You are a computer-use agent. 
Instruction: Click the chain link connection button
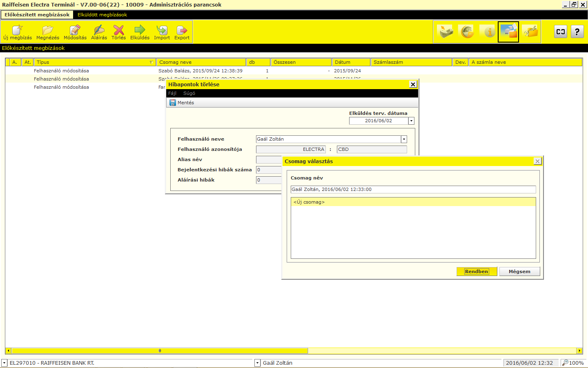(561, 31)
